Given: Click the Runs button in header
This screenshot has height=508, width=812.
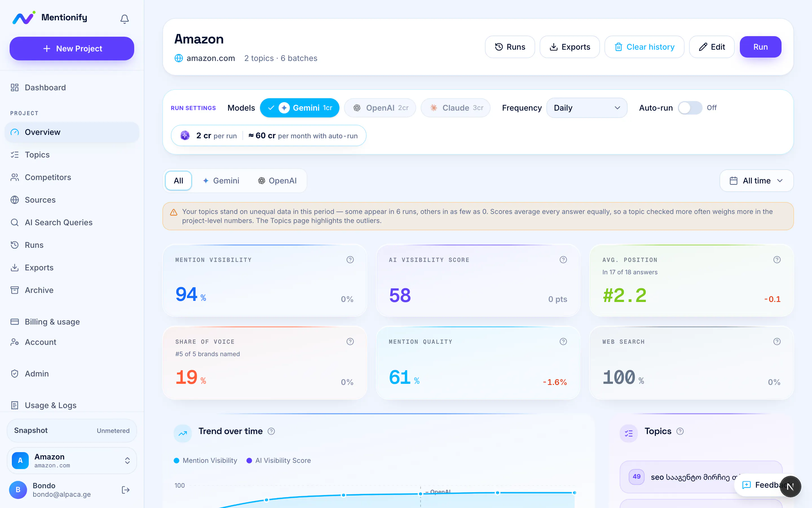Looking at the screenshot, I should [x=510, y=47].
